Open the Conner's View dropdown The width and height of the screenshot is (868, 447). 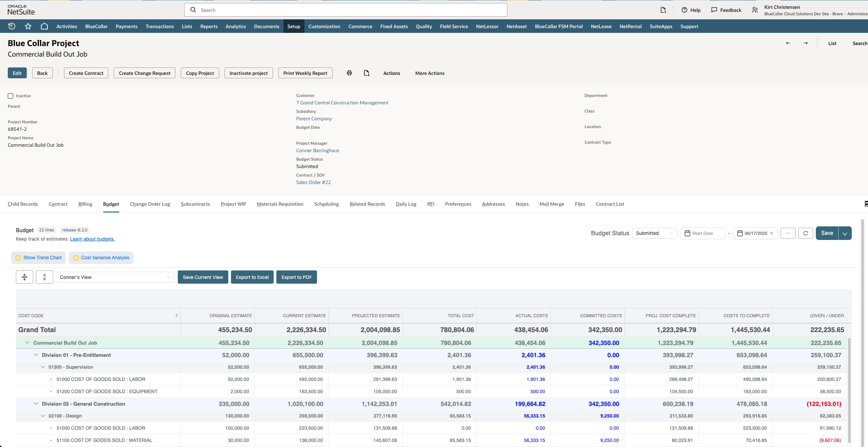coord(115,277)
